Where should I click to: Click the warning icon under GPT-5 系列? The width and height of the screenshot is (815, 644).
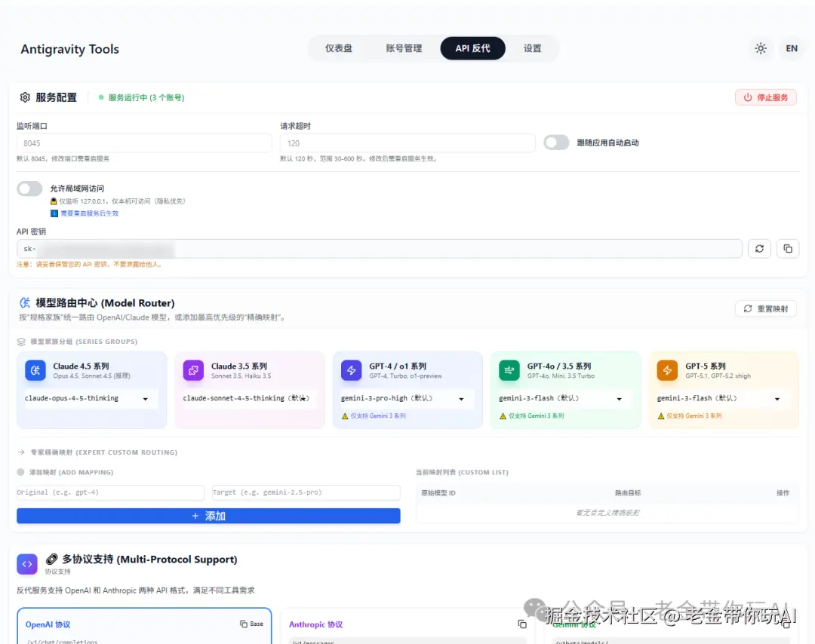660,416
